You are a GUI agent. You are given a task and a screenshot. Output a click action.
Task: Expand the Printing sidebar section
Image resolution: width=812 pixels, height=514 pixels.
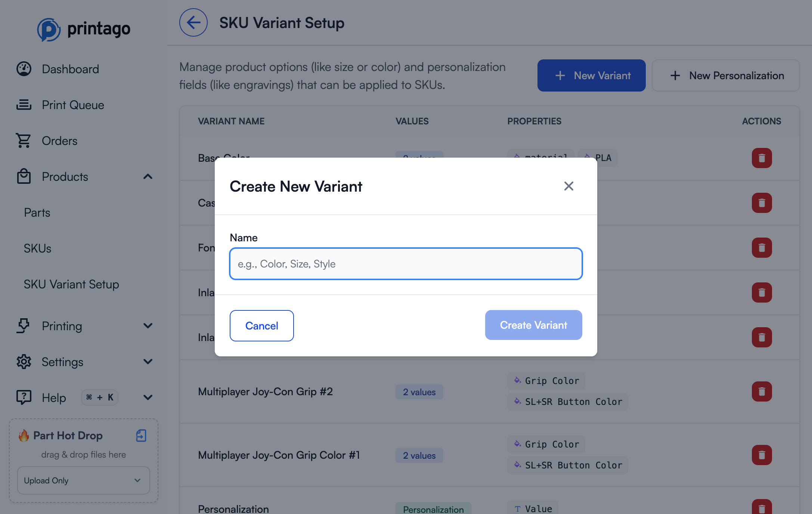point(148,325)
